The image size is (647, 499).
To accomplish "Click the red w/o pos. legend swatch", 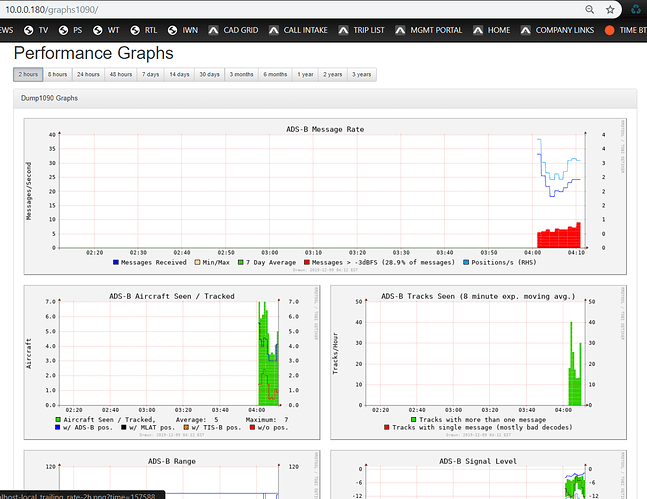I will 252,428.
